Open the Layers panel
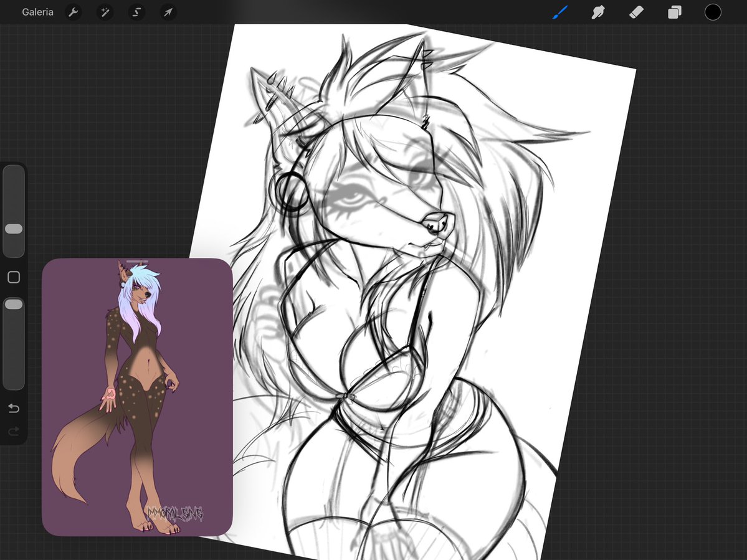Image resolution: width=747 pixels, height=560 pixels. click(x=675, y=12)
